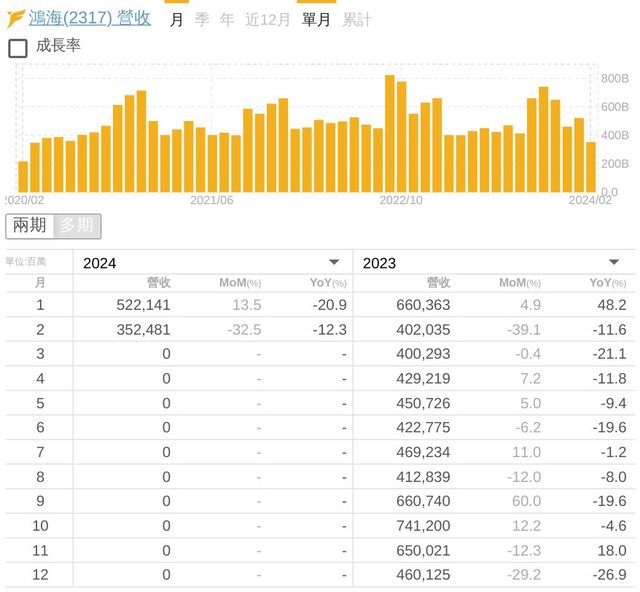640x592 pixels.
Task: Click the 18.0 YoY value
Action: (612, 550)
